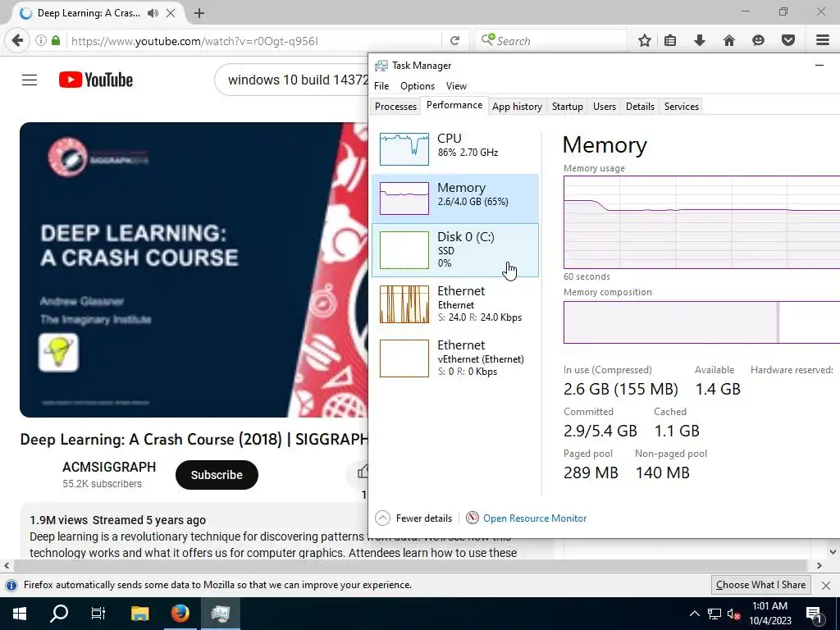Open the Firefox hamburger menu
The image size is (840, 630).
823,41
